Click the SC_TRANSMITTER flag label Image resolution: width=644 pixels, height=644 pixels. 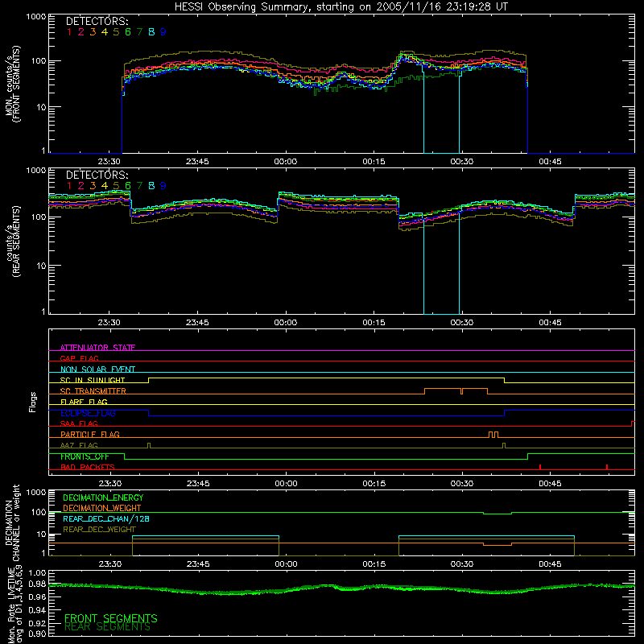[x=93, y=391]
